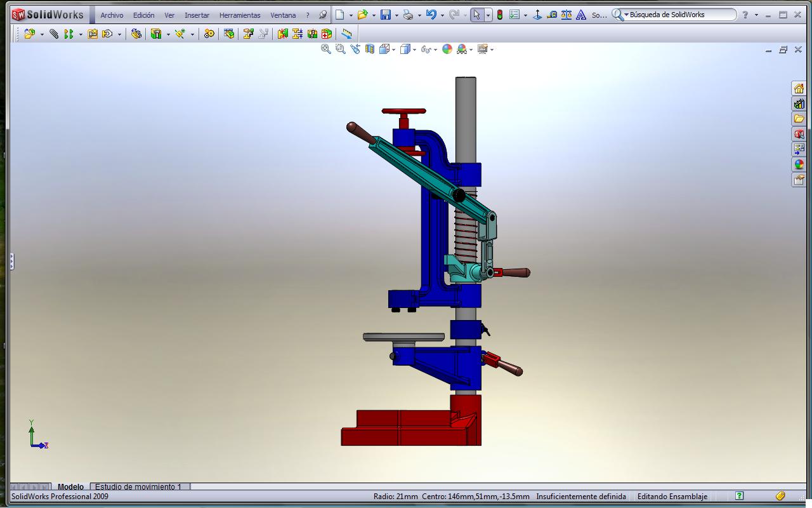812x508 pixels.
Task: Expand the collapsed FeatureManager panel handle
Action: pos(12,261)
